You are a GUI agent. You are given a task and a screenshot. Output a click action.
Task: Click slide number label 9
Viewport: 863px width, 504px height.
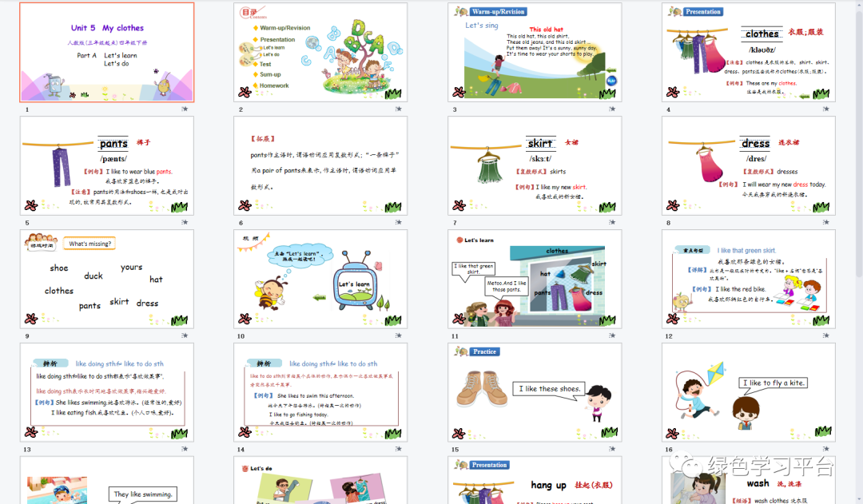pos(27,336)
